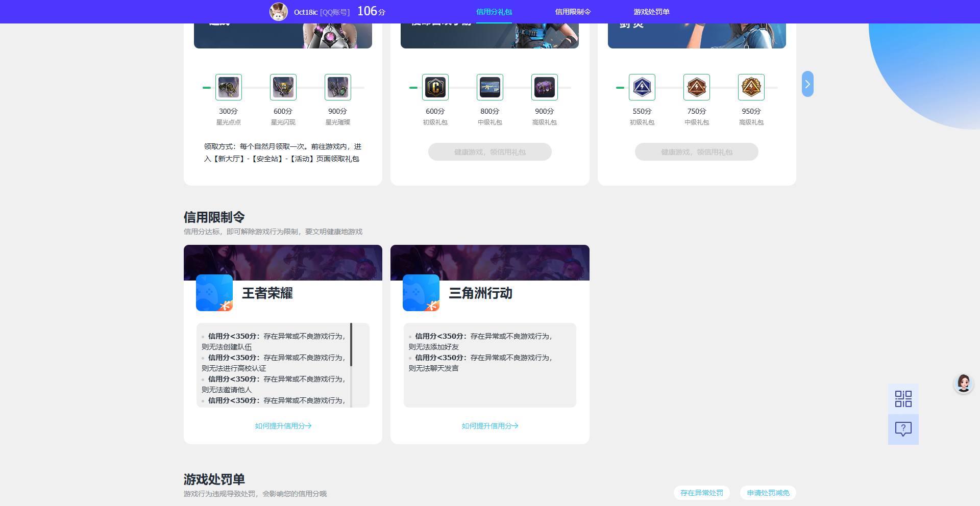The width and height of the screenshot is (980, 506).
Task: Click the 信用限制令 section heading
Action: 214,217
